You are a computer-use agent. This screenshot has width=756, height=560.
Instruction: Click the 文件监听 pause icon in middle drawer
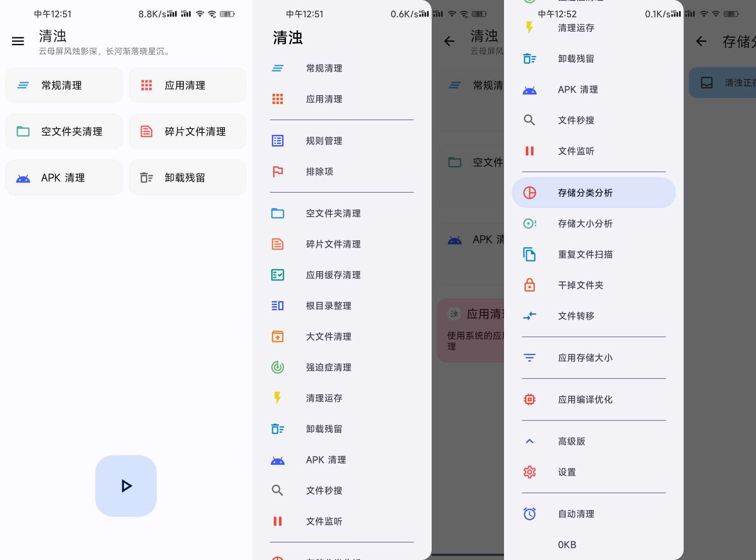278,521
